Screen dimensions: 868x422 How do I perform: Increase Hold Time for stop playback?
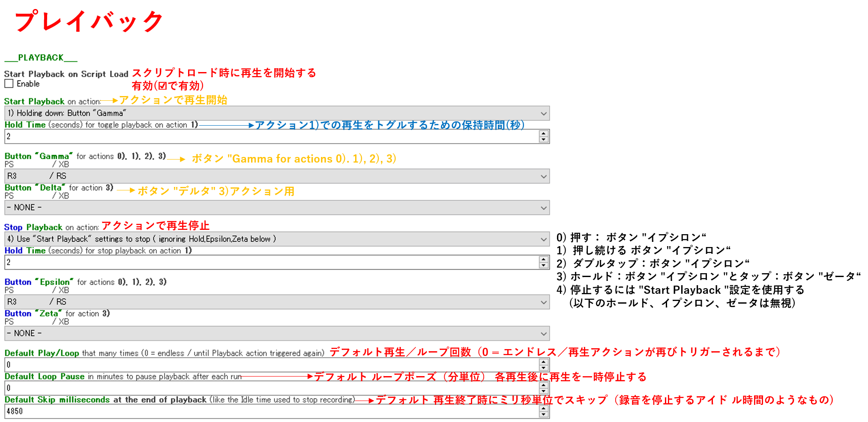543,259
